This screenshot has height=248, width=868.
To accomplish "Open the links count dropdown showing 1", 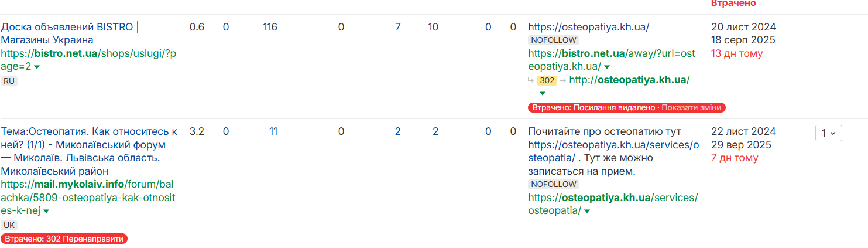I will click(x=829, y=133).
